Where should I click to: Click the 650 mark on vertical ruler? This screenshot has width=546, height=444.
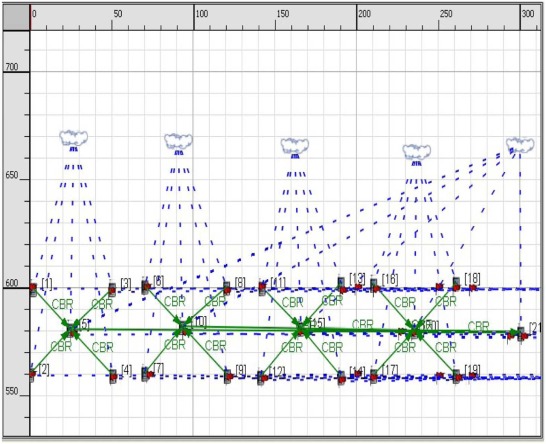pyautogui.click(x=12, y=175)
